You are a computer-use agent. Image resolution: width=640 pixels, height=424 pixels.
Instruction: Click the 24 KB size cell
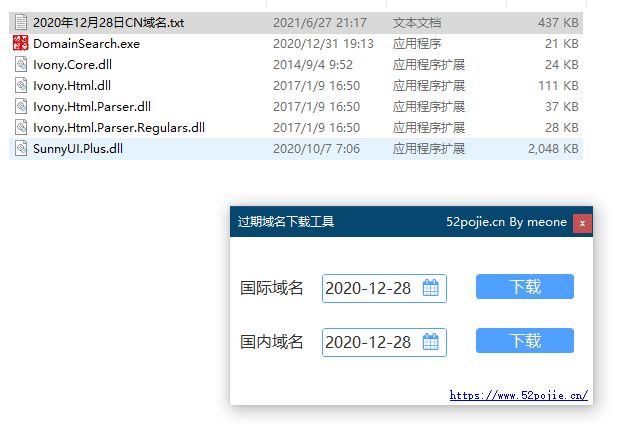click(562, 65)
